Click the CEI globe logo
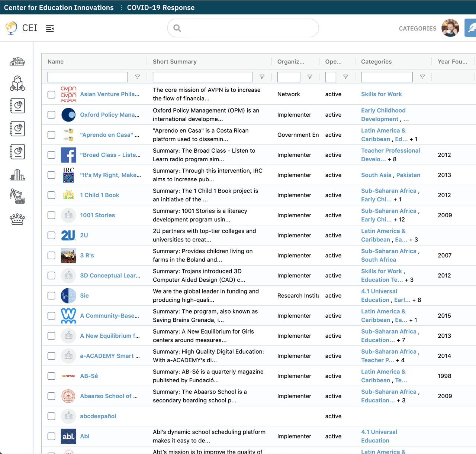476x454 pixels. tap(12, 28)
